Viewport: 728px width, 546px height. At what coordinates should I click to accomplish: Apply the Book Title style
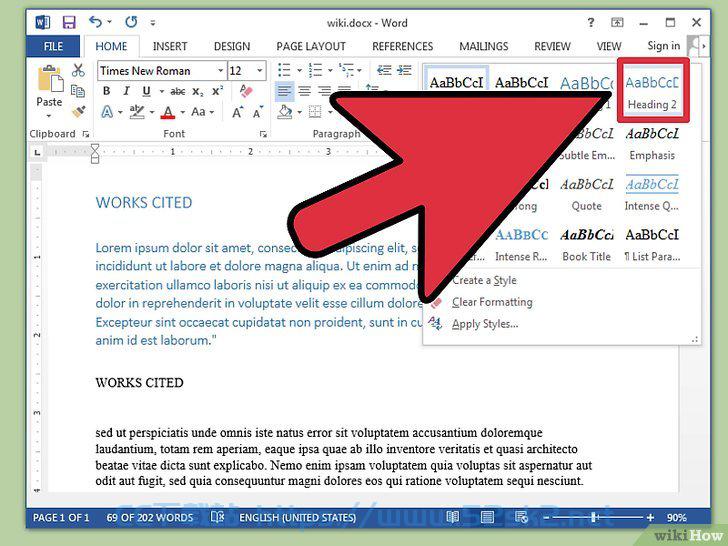(x=587, y=245)
